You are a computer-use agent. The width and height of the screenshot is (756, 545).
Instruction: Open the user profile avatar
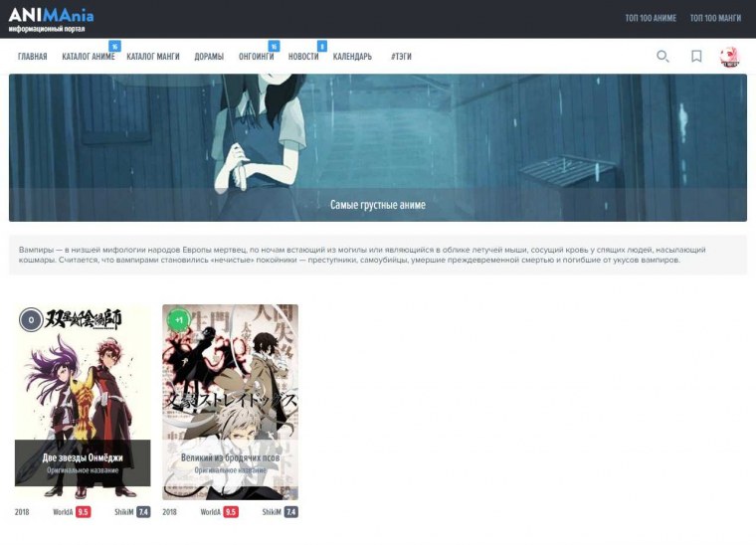coord(730,57)
